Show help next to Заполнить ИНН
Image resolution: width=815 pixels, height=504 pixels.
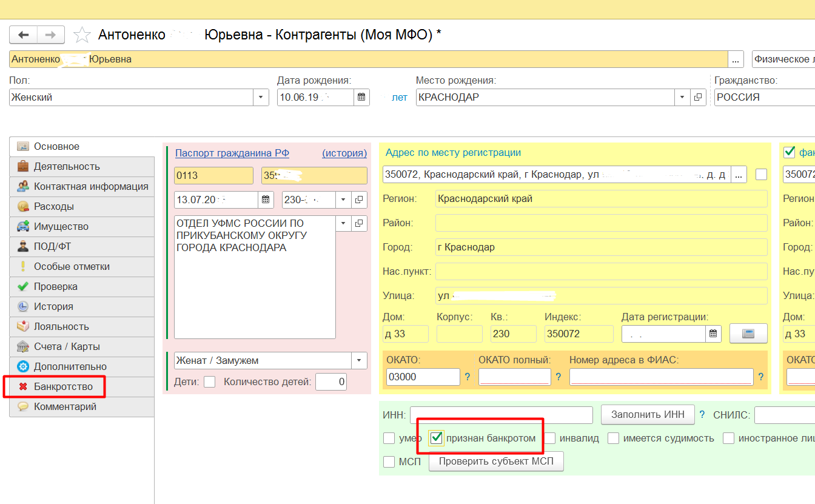click(x=702, y=414)
